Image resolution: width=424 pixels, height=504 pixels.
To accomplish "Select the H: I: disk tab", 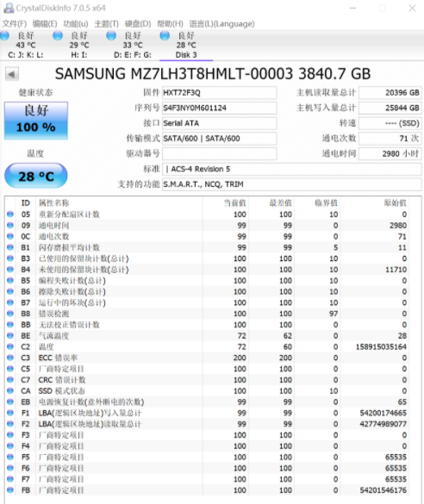I will (79, 45).
